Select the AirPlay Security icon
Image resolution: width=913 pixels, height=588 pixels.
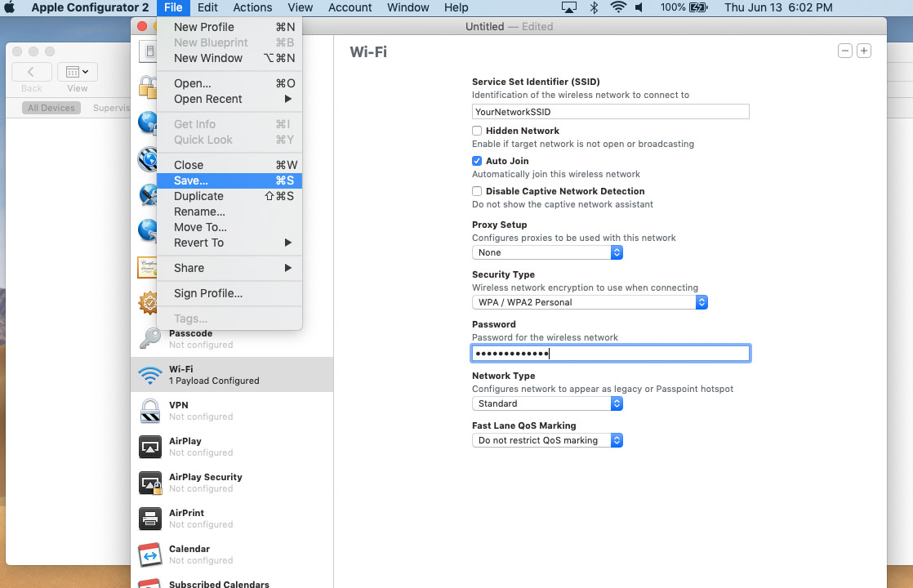click(150, 483)
